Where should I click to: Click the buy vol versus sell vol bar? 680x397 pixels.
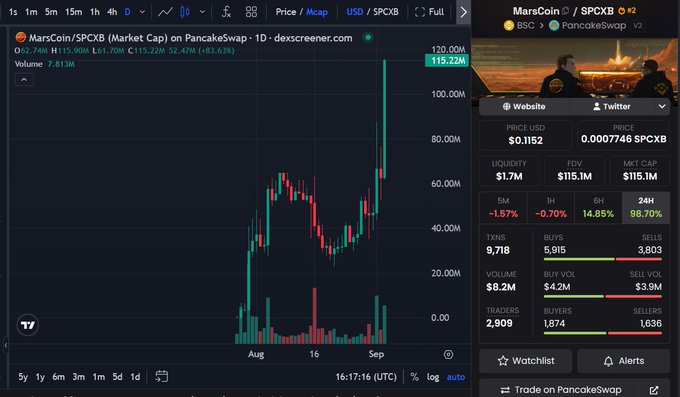coord(602,296)
